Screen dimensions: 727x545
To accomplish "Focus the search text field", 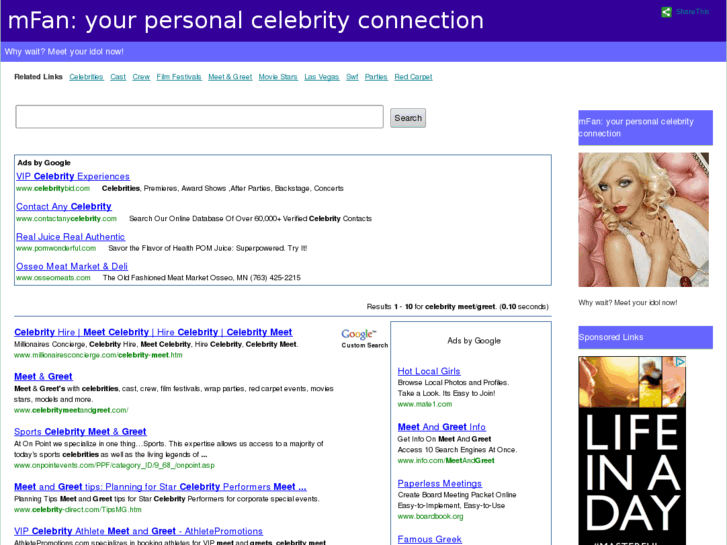I will 199,116.
